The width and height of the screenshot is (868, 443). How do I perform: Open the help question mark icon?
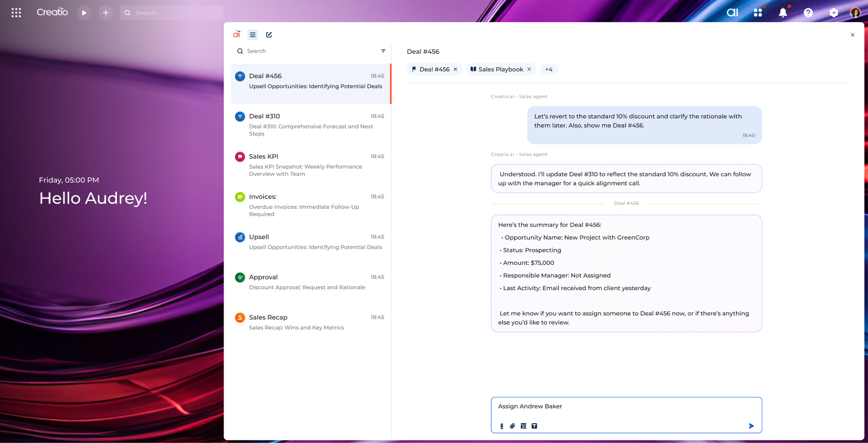click(808, 12)
